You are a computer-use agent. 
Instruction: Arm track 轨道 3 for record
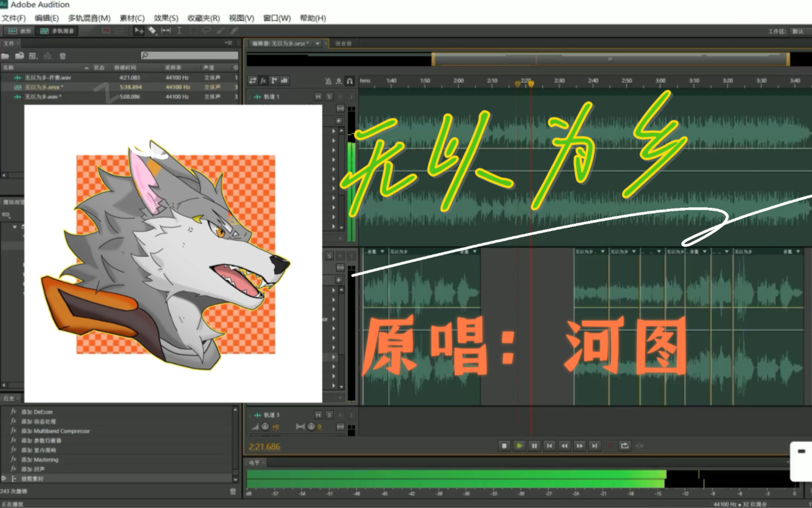[340, 415]
